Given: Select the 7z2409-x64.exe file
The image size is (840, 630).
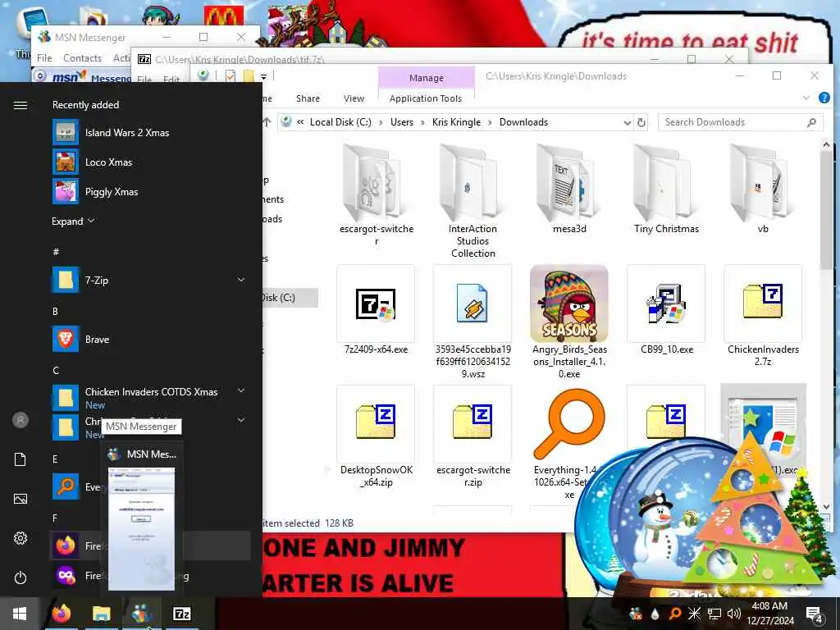Looking at the screenshot, I should 376,311.
